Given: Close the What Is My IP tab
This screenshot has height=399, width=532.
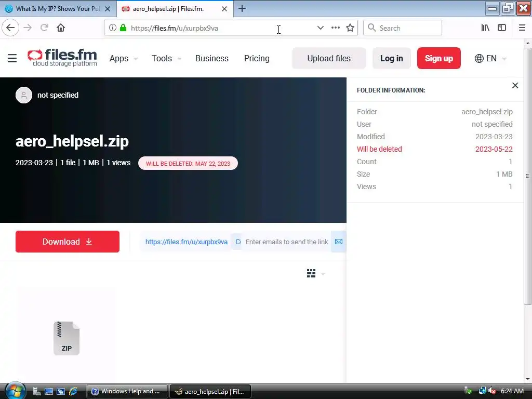Looking at the screenshot, I should [108, 9].
